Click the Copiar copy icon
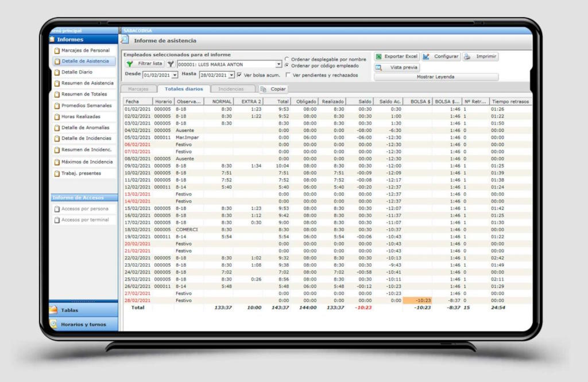The width and height of the screenshot is (588, 382). [x=264, y=89]
